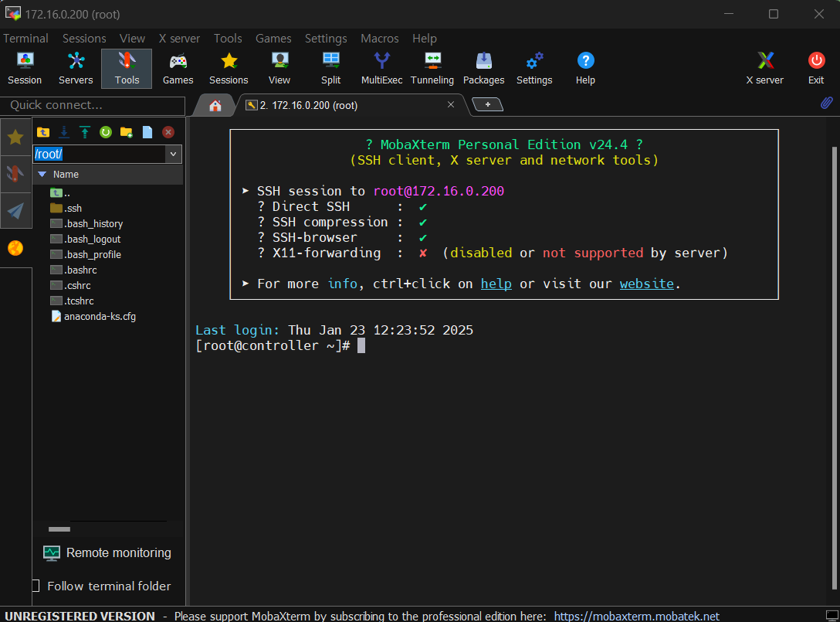This screenshot has height=622, width=840.
Task: Click the /root/ path field
Action: tap(100, 154)
